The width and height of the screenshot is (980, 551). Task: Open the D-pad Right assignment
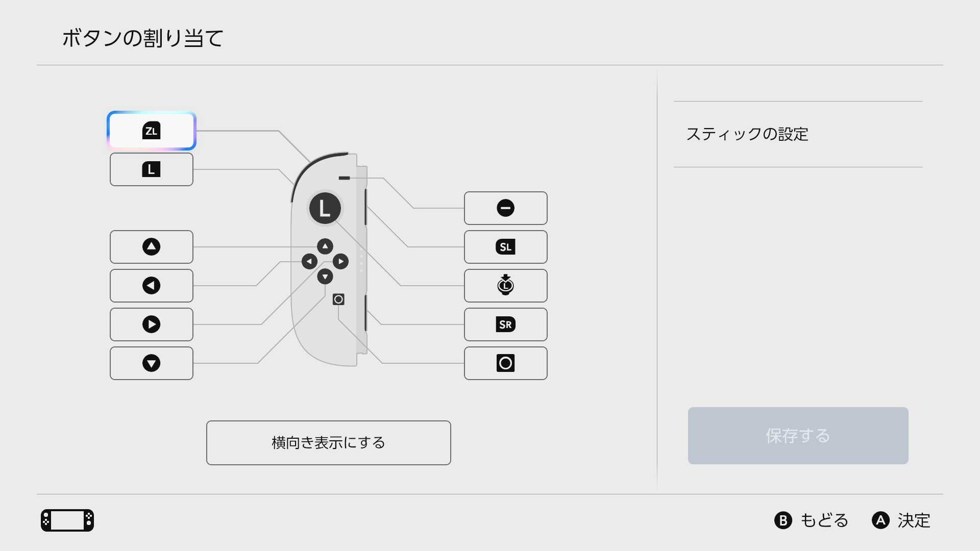[151, 324]
